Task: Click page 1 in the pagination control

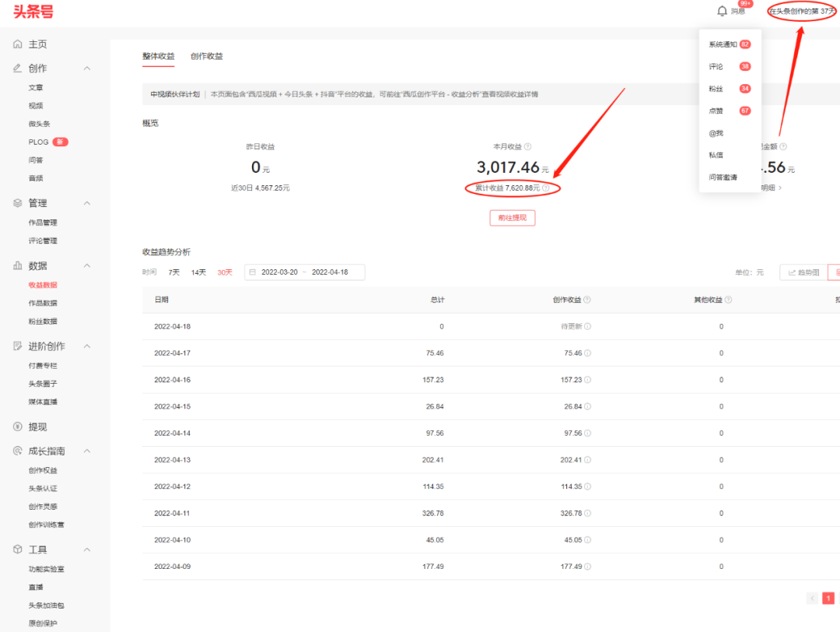Action: 828,598
